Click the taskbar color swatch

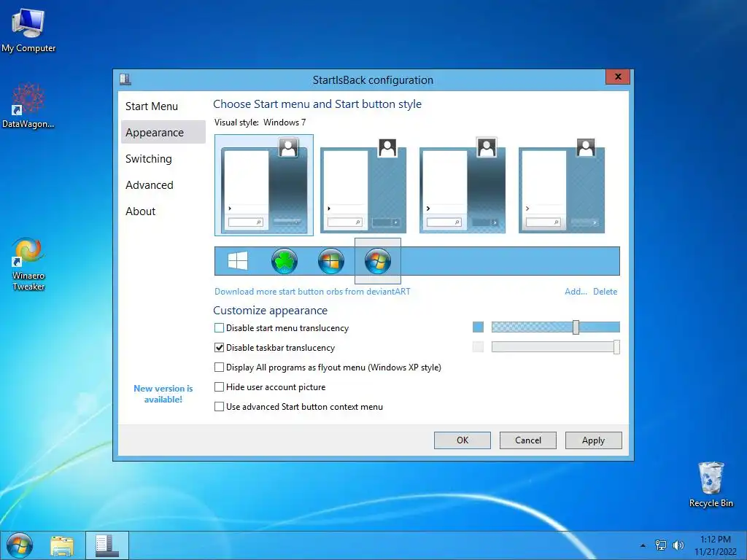click(x=478, y=346)
